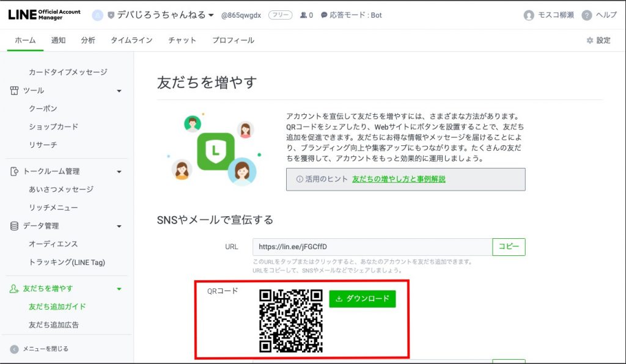
Task: Click the モスコ柳瀬 user name
Action: (x=556, y=15)
